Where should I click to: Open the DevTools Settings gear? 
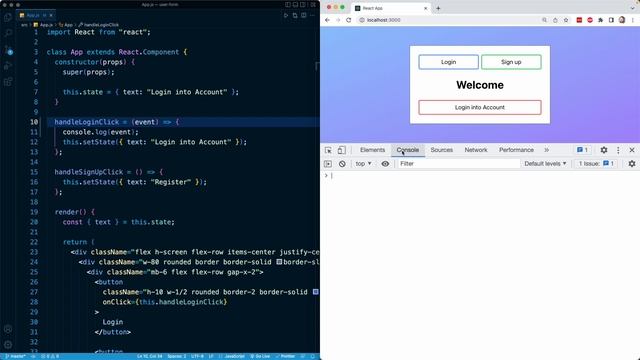point(604,150)
